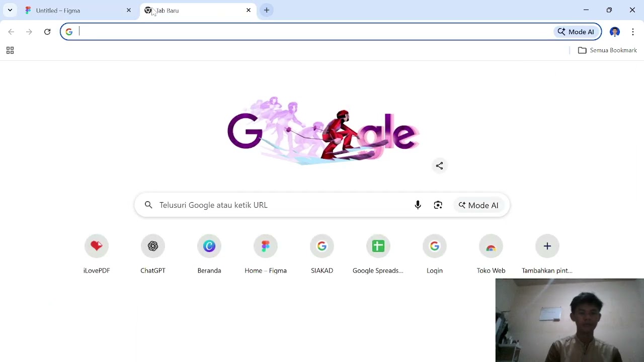Close the Untitled – Figma tab
Screen dimensions: 644x362
(x=129, y=10)
